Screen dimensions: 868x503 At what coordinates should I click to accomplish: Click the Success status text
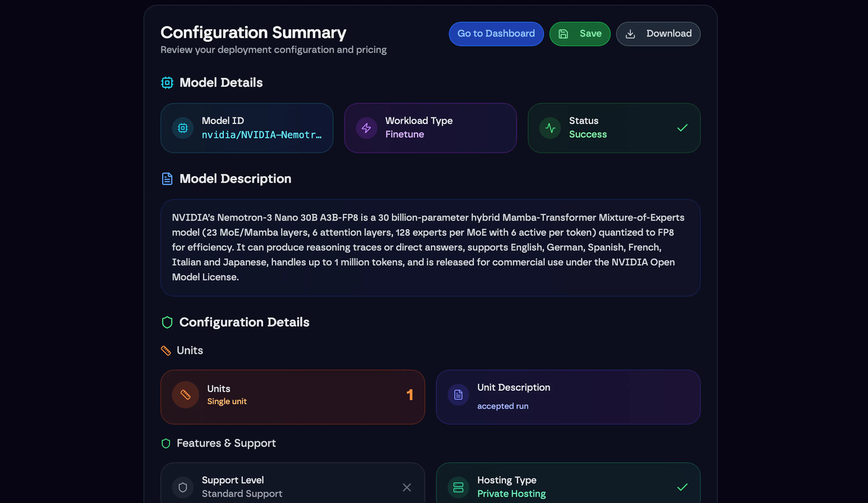pyautogui.click(x=588, y=134)
